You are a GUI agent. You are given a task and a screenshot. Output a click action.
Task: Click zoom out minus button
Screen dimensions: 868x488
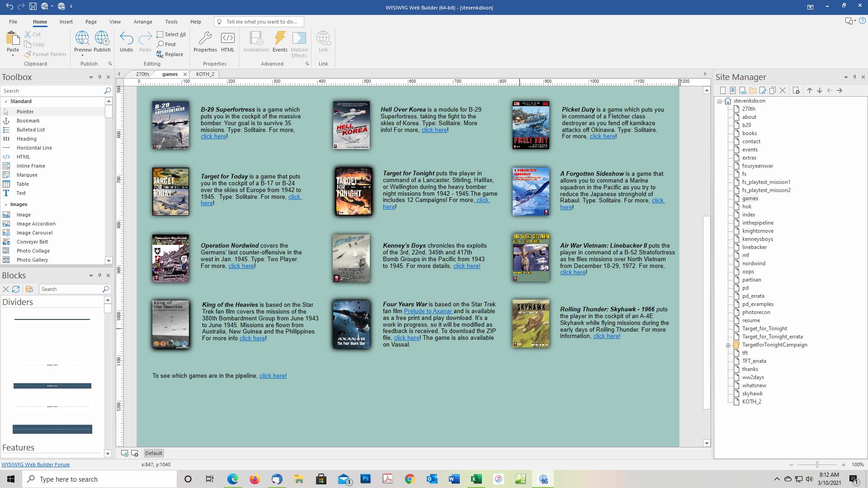791,465
